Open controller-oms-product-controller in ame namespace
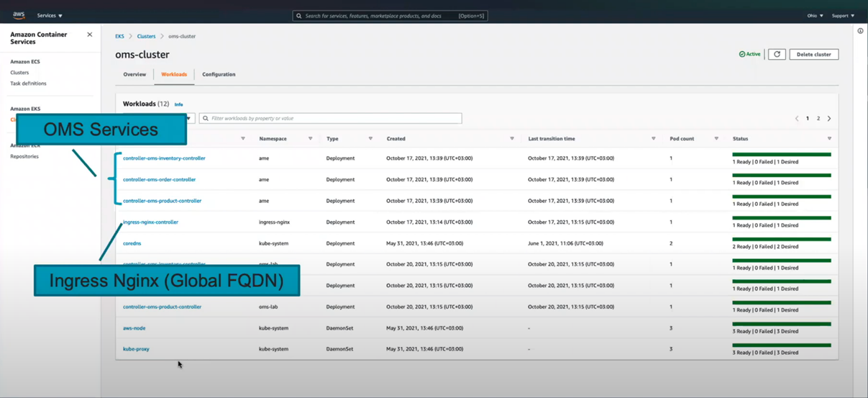The image size is (868, 398). 162,201
